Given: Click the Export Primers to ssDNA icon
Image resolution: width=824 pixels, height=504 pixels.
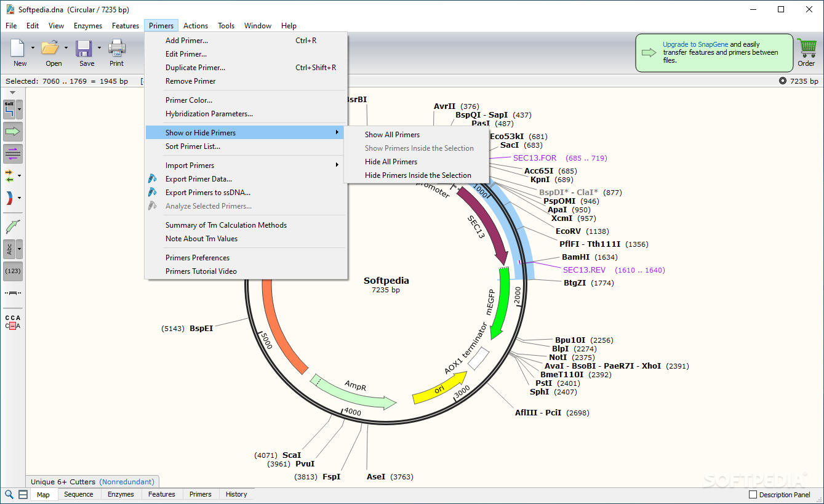Looking at the screenshot, I should (153, 193).
